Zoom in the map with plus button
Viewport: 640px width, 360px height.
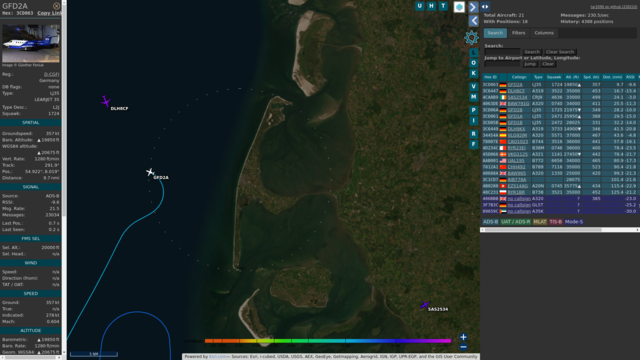[x=463, y=337]
